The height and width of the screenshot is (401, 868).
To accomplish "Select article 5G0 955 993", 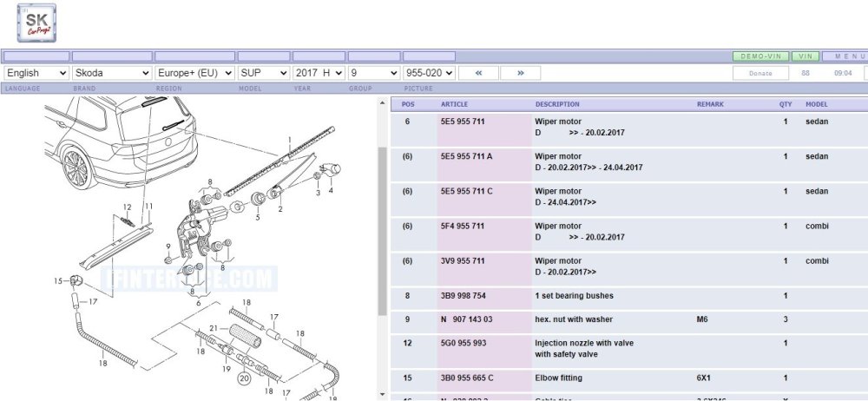I will [x=464, y=343].
